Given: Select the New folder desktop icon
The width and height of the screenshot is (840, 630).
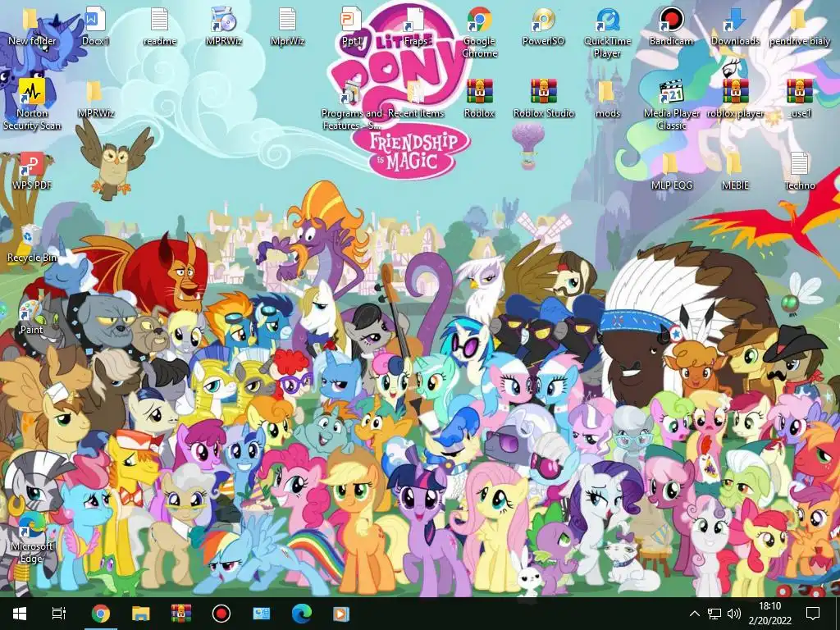Looking at the screenshot, I should click(x=32, y=27).
